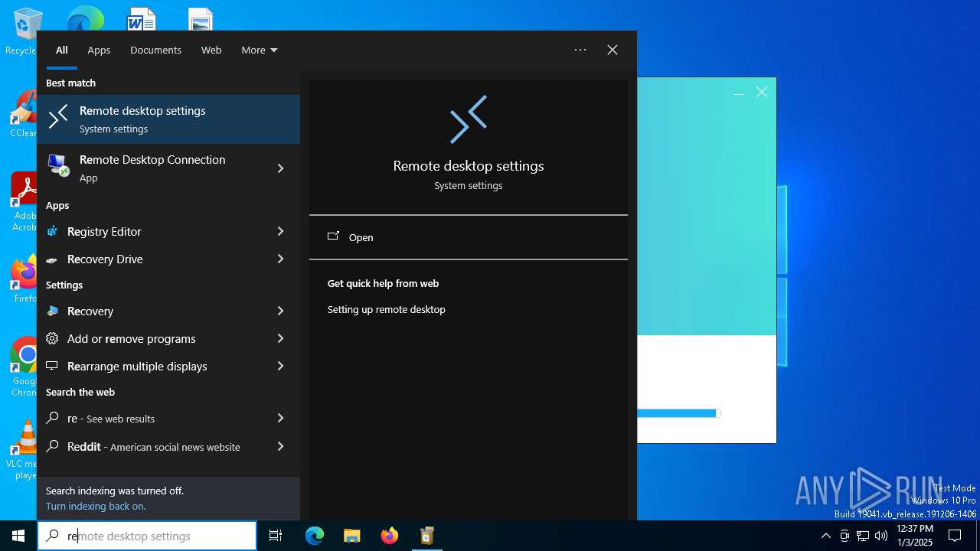Click the Open icon in the preview pane
Image resolution: width=980 pixels, height=551 pixels.
tap(333, 236)
